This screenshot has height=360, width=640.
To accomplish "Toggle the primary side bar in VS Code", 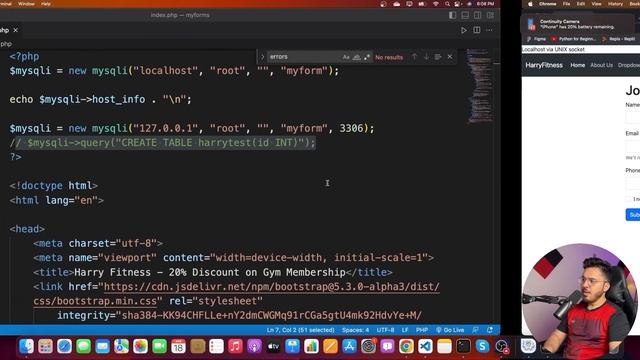I will tap(452, 15).
